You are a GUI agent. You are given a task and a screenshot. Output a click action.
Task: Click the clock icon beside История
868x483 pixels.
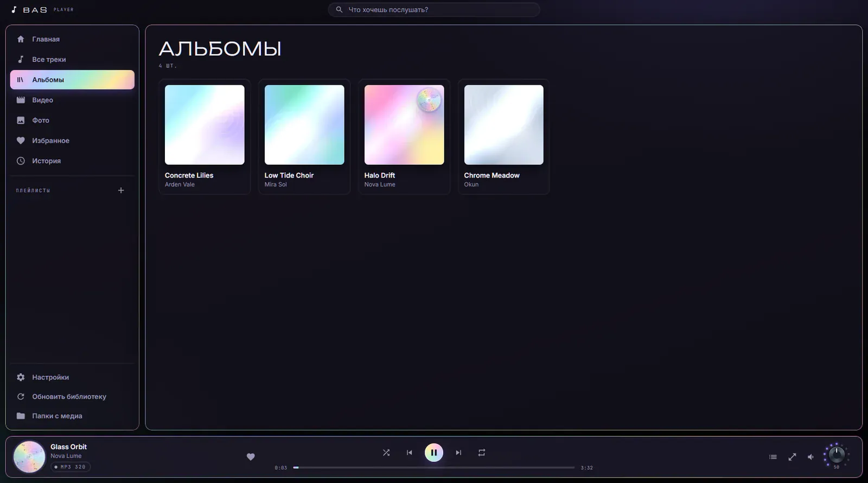click(21, 161)
